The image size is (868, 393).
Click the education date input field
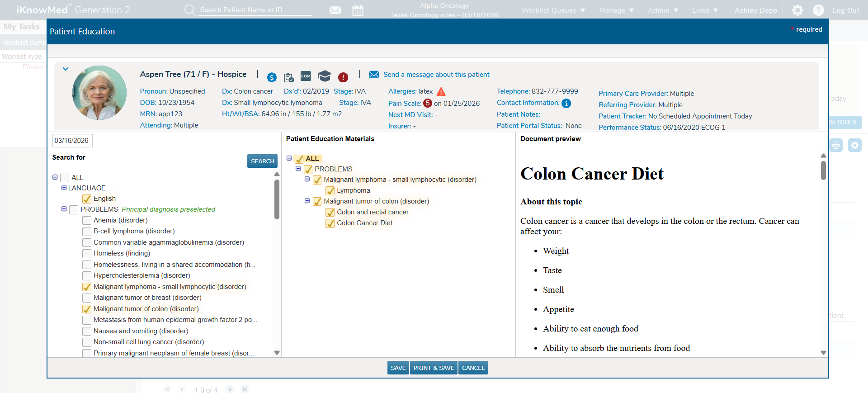72,141
